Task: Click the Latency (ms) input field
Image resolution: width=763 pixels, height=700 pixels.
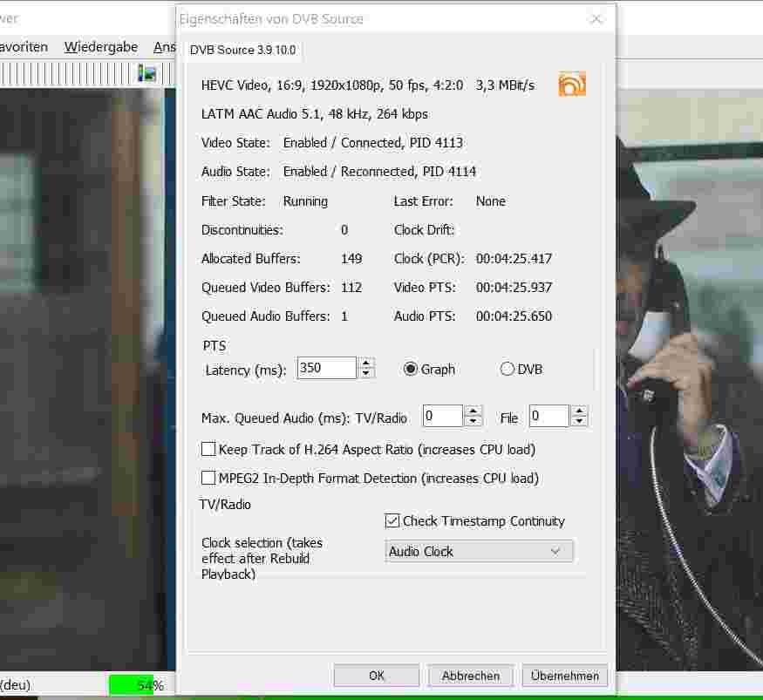Action: [326, 368]
